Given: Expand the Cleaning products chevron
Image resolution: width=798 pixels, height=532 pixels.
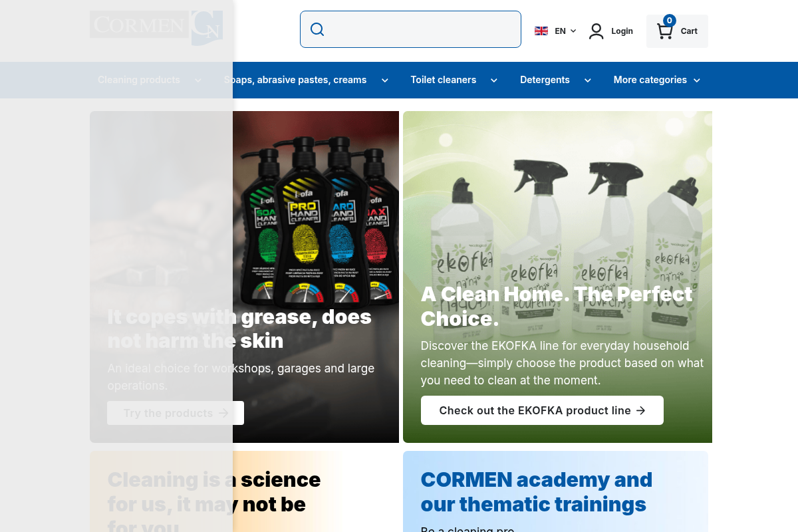Looking at the screenshot, I should (198, 80).
